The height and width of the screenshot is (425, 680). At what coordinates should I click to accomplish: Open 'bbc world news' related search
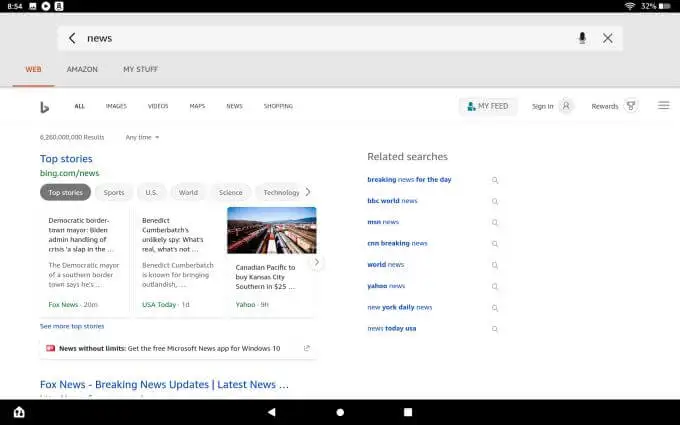[392, 201]
